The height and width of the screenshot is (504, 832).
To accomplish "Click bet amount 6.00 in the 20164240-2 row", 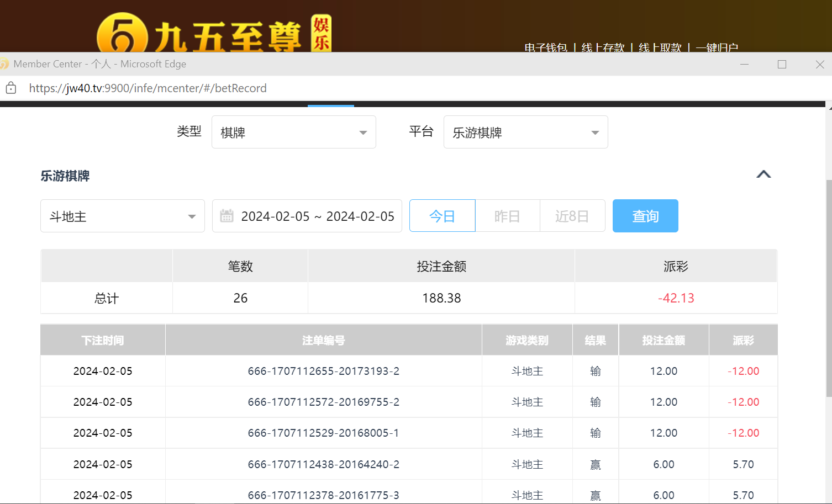I will pyautogui.click(x=664, y=464).
